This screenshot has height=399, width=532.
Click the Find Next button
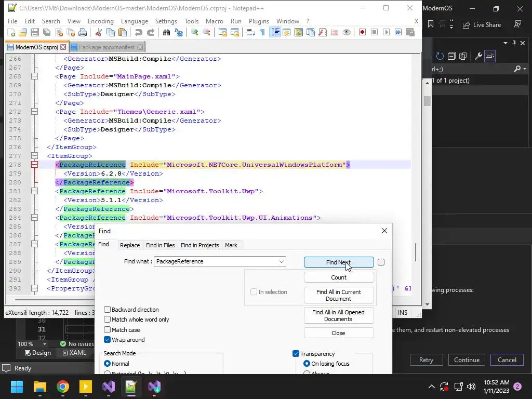coord(339,262)
